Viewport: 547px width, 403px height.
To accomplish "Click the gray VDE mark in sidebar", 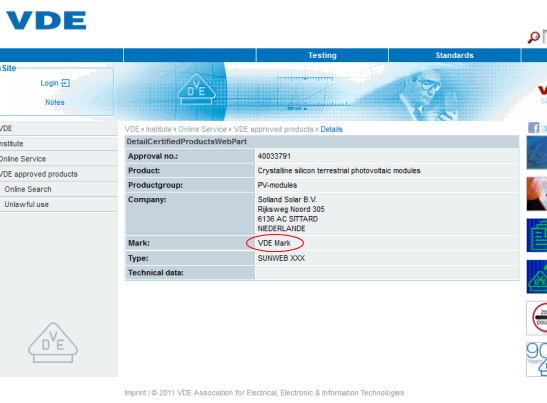I will 53,343.
